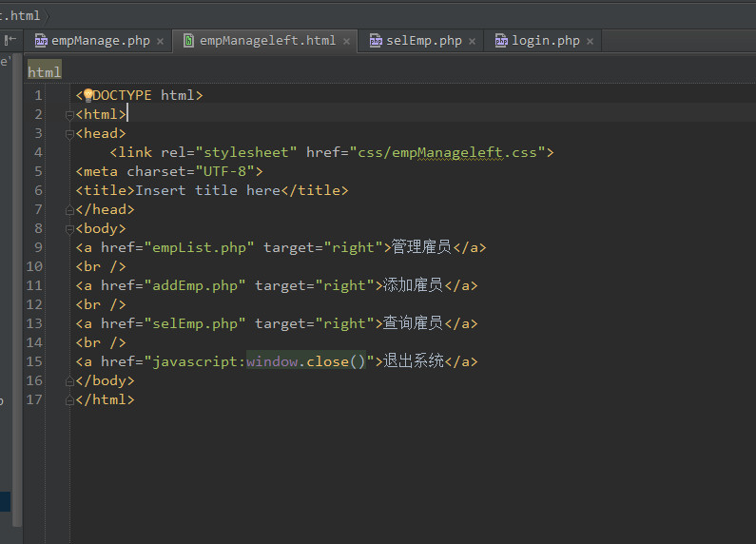The height and width of the screenshot is (544, 756).
Task: Click the PHP file icon on login.php tab
Action: (x=501, y=41)
